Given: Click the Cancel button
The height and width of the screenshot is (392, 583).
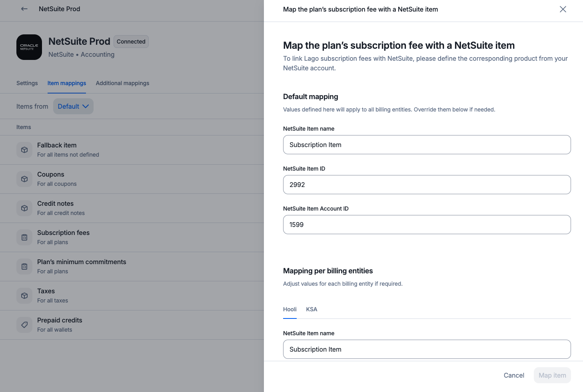Looking at the screenshot, I should tap(514, 375).
